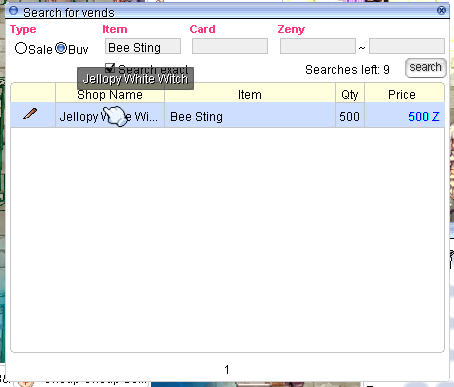Select the Bee Sting item cell
454x387 pixels.
coord(250,117)
